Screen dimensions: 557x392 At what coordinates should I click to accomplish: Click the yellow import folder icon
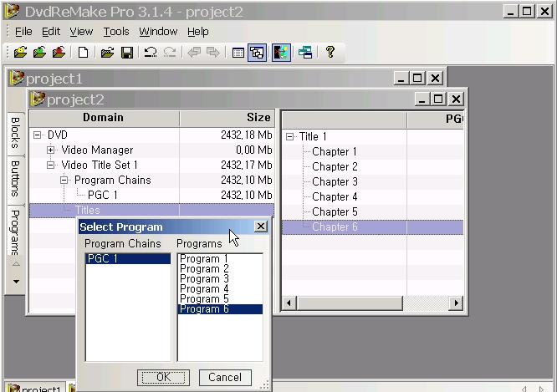[21, 52]
